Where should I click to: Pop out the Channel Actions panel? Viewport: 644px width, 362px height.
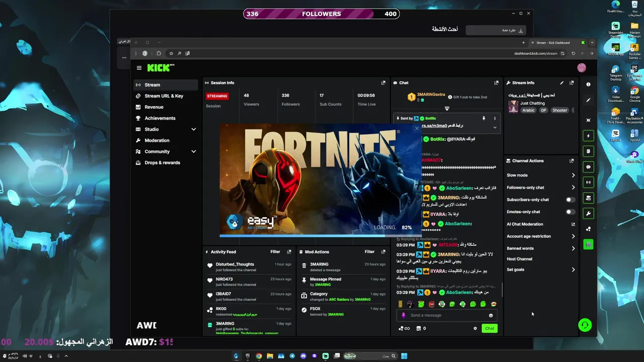pos(572,161)
